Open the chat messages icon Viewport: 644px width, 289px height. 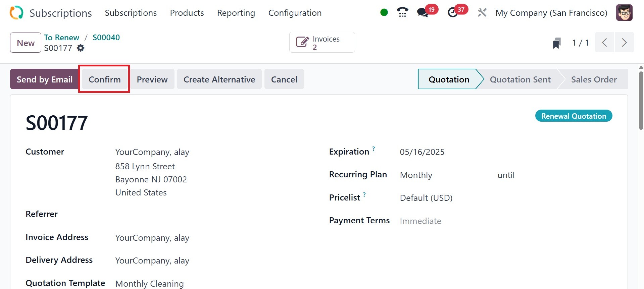pyautogui.click(x=423, y=13)
